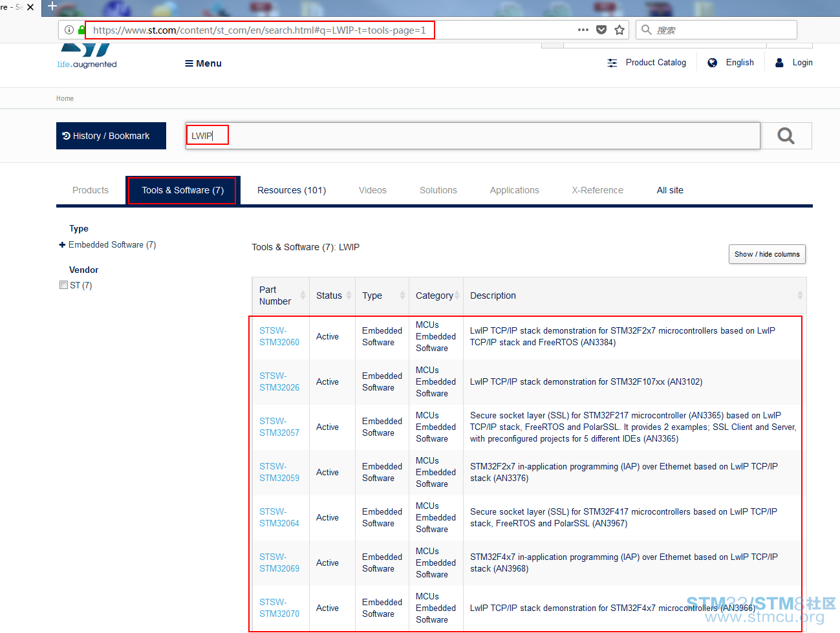This screenshot has width=840, height=633.
Task: Bookmark this page with the star icon
Action: pyautogui.click(x=619, y=30)
